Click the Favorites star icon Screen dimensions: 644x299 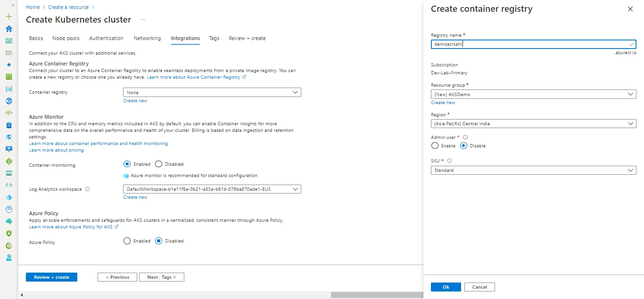[x=9, y=65]
